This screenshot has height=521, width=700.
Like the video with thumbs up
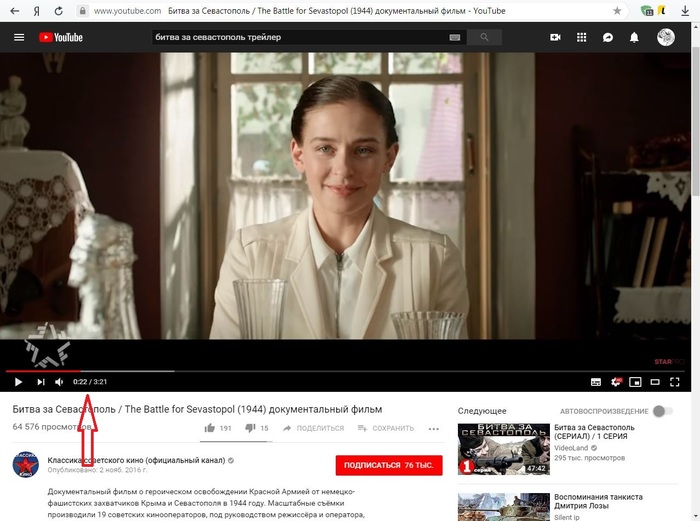[x=210, y=428]
